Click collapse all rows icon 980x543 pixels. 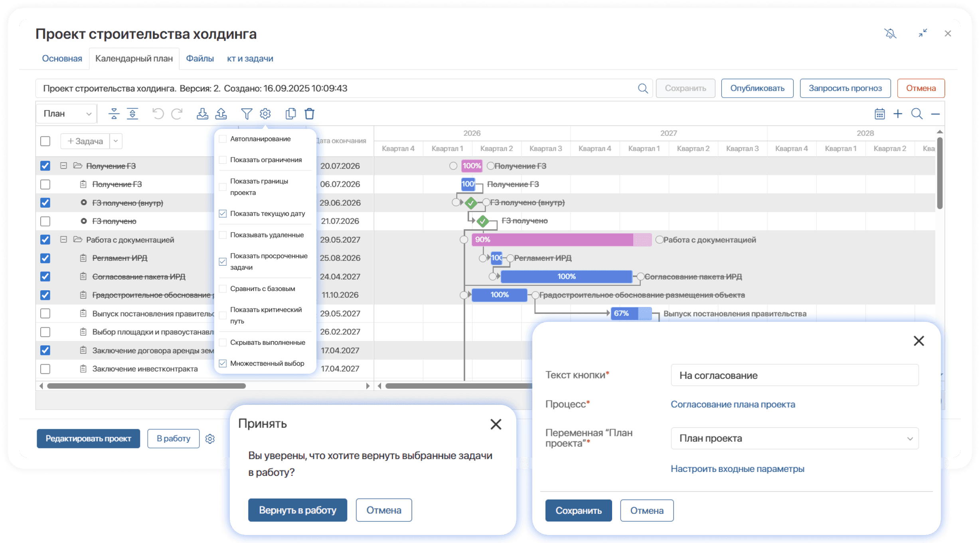(114, 114)
